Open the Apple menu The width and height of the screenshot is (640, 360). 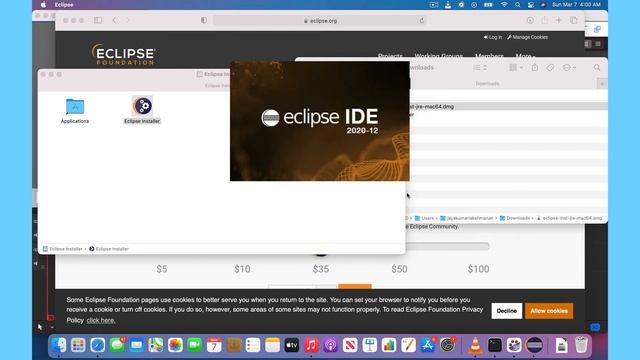coord(43,5)
